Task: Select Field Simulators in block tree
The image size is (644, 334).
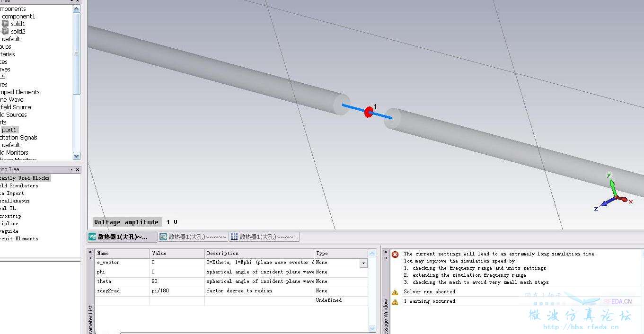Action: tap(19, 185)
